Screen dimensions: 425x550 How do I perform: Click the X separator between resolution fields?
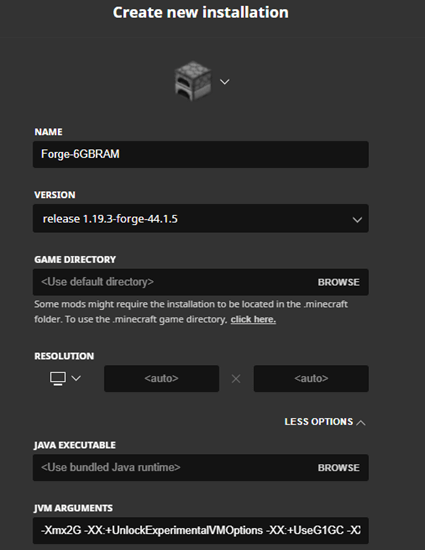[x=236, y=379]
